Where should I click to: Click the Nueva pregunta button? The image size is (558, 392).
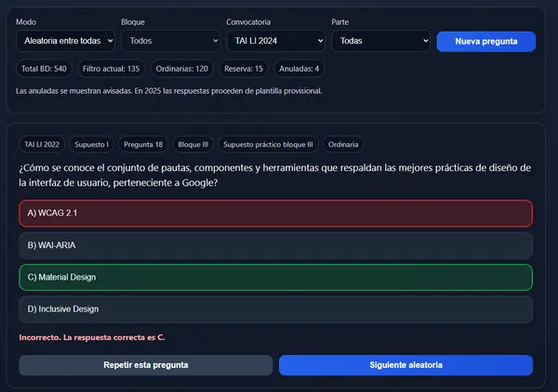tap(486, 42)
